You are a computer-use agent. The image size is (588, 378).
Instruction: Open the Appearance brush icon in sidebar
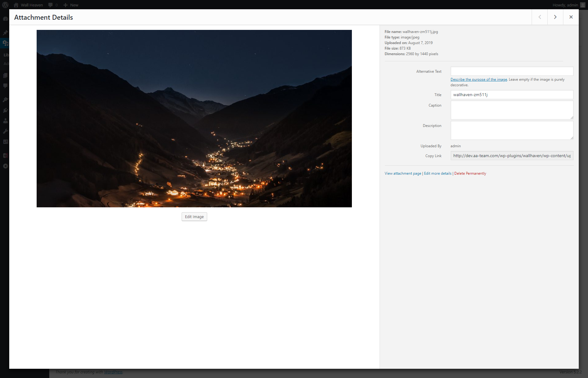5,100
